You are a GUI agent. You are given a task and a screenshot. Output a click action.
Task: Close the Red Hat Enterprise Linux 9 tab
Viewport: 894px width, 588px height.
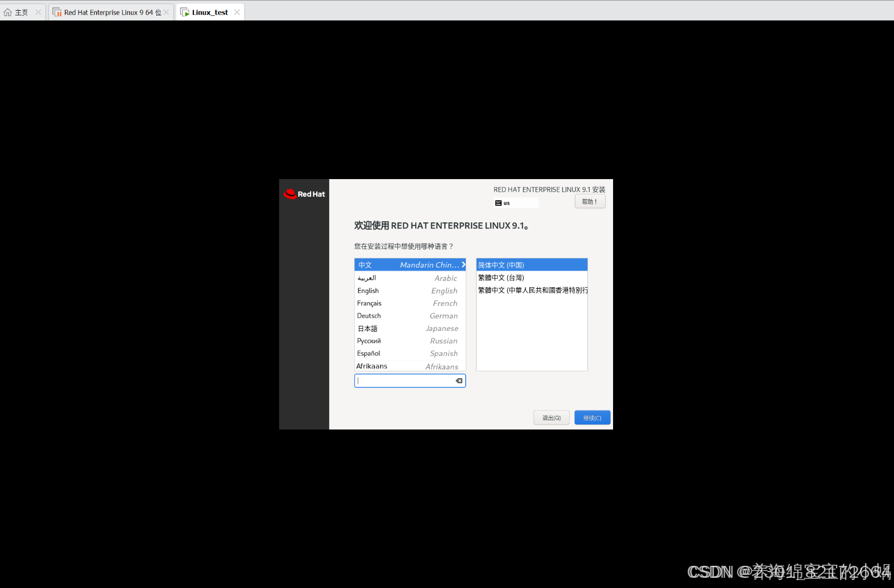pos(166,13)
